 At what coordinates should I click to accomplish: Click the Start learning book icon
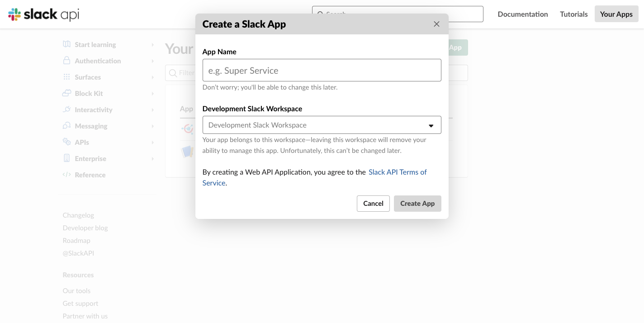[67, 44]
